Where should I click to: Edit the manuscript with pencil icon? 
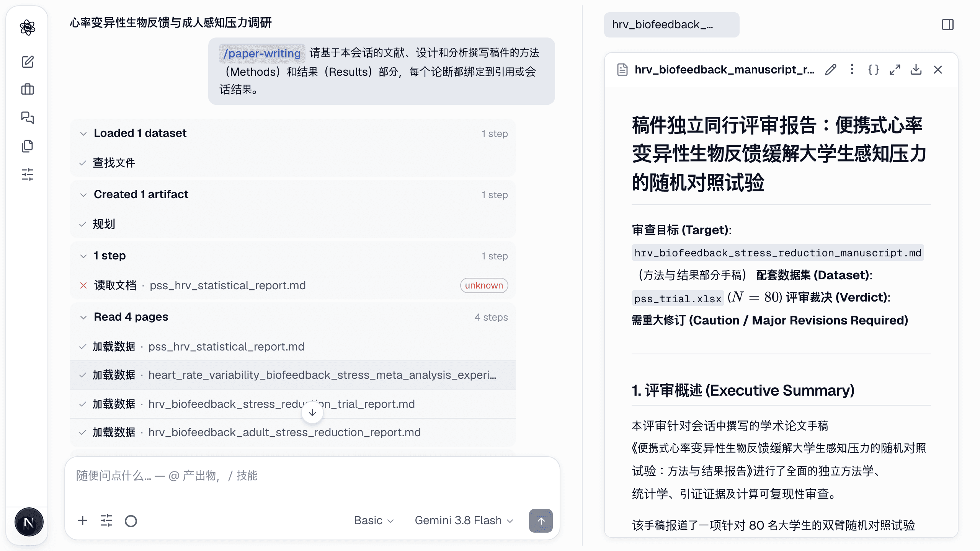[830, 70]
